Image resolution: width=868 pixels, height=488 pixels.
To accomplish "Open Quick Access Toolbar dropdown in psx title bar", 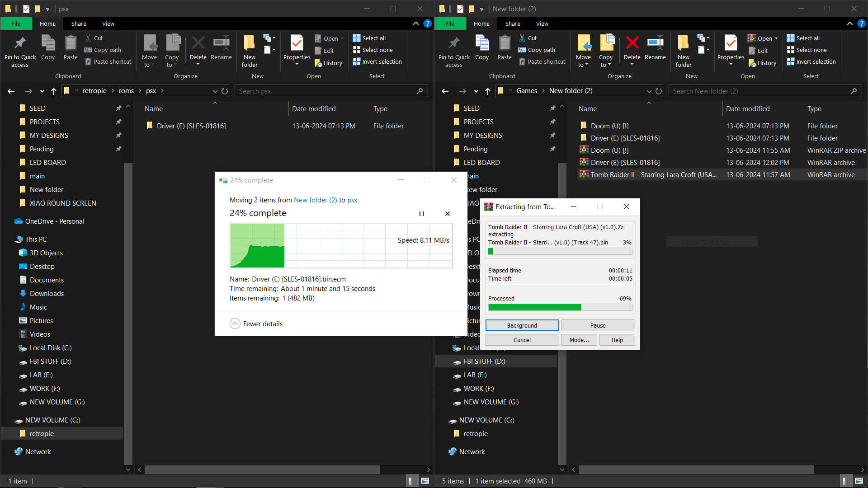I will [47, 9].
